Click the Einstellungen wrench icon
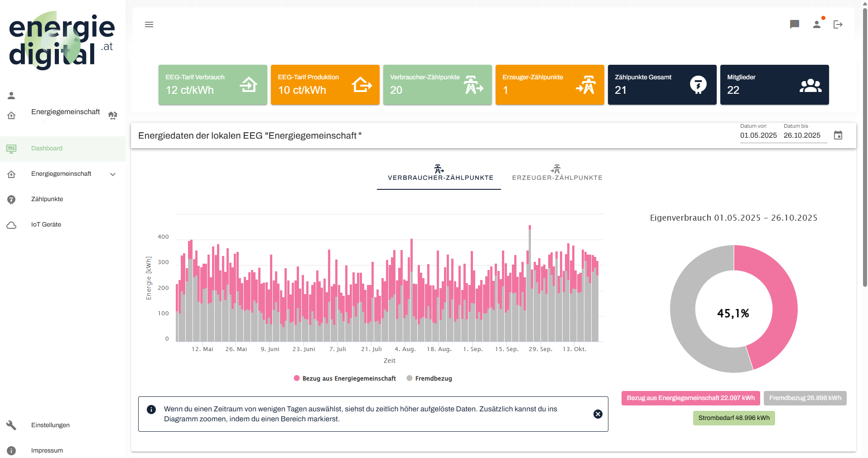The image size is (868, 458). pyautogui.click(x=11, y=425)
